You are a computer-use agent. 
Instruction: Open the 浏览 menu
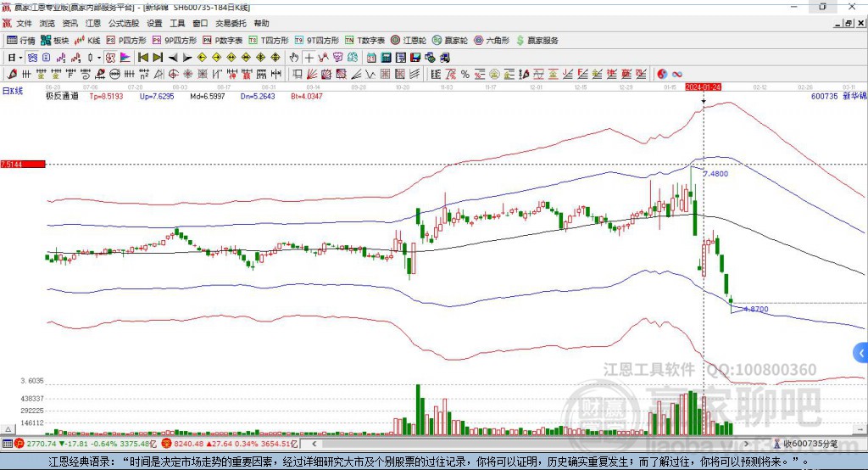pos(47,23)
